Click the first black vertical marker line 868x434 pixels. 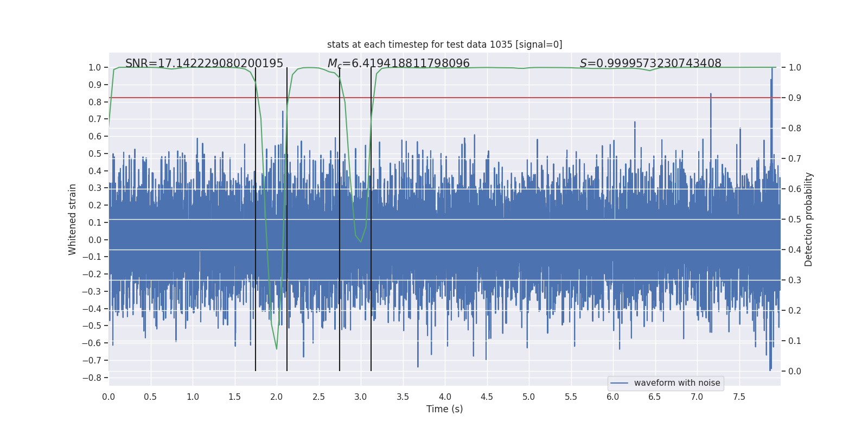[x=256, y=219]
